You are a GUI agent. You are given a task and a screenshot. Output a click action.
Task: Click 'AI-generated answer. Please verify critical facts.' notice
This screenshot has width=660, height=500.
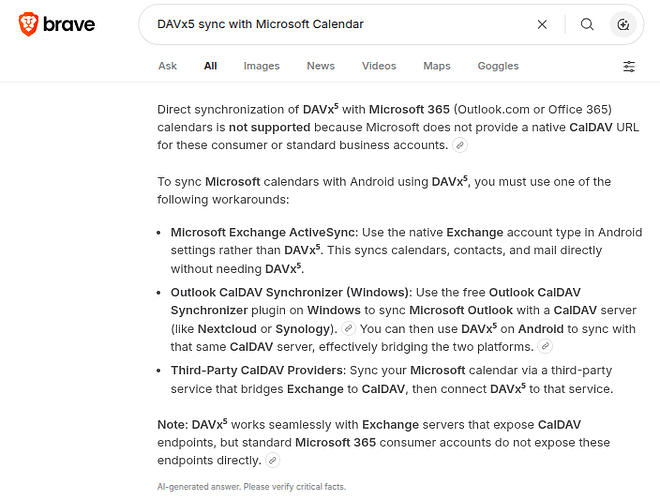(x=252, y=487)
